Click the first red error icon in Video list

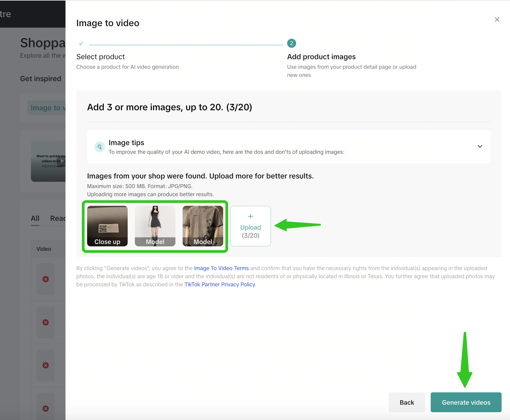tap(46, 279)
